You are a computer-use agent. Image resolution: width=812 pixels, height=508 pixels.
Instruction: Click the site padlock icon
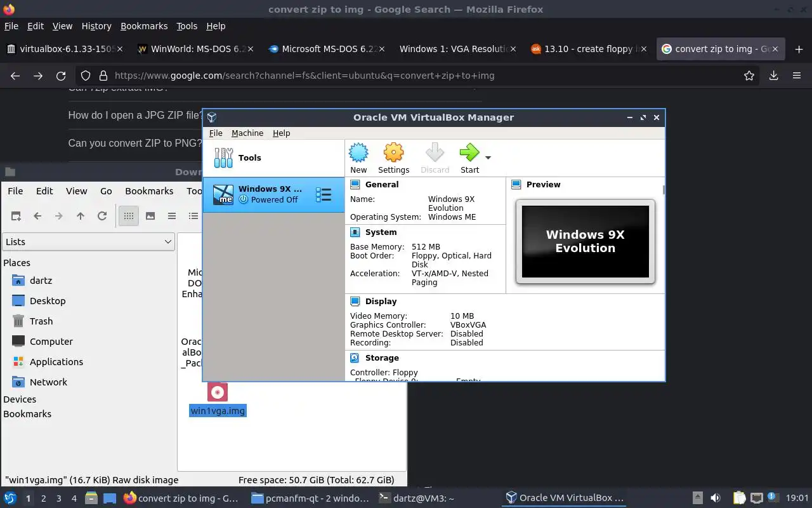coord(103,76)
